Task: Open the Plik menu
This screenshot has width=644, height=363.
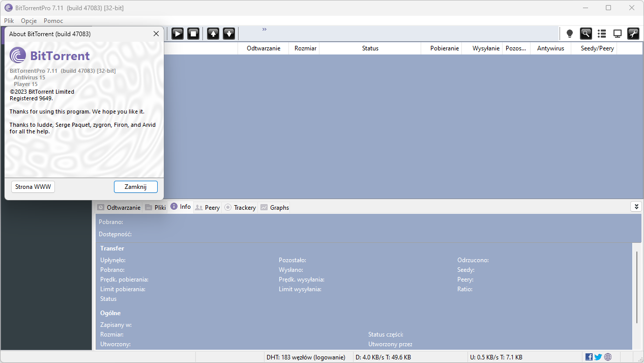Action: (x=9, y=21)
